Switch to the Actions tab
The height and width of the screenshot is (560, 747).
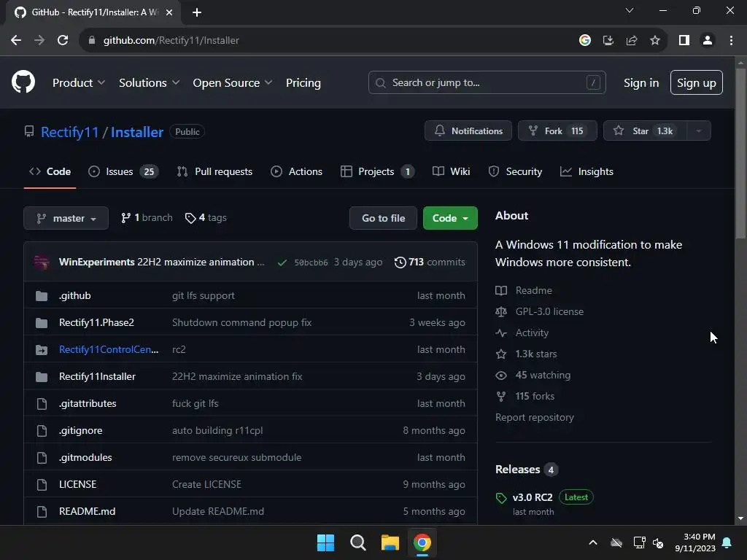pos(296,171)
